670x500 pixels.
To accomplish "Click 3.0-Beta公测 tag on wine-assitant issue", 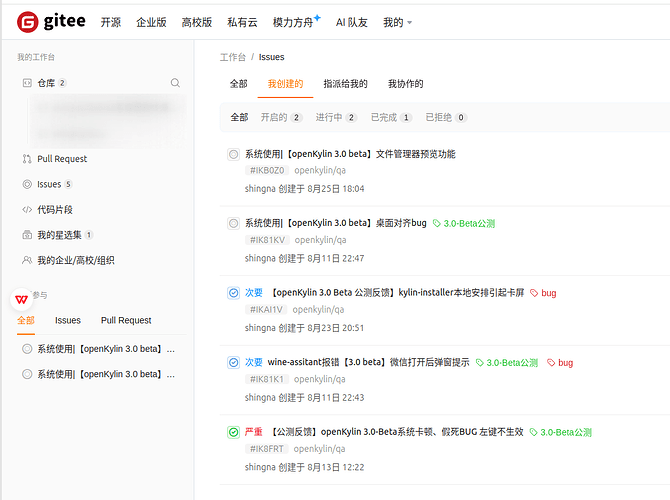I will [x=507, y=363].
